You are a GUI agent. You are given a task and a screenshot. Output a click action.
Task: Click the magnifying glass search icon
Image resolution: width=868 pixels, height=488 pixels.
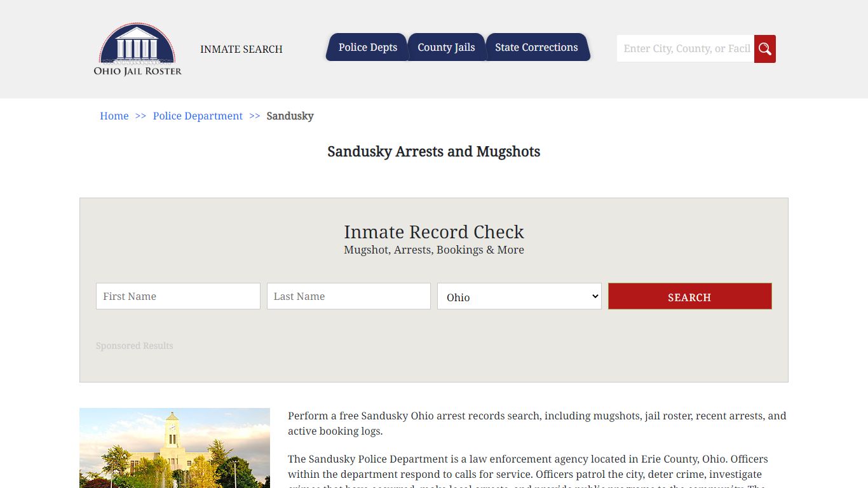(x=764, y=48)
